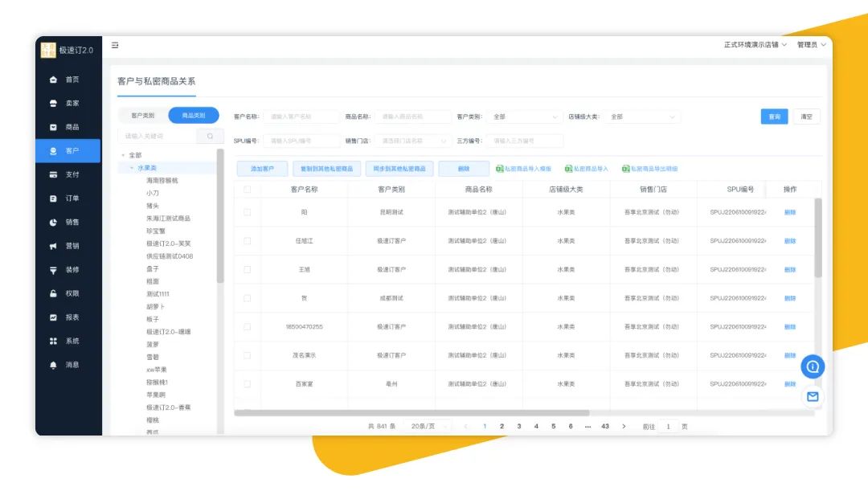Check the row for customer 18500470255

(247, 327)
